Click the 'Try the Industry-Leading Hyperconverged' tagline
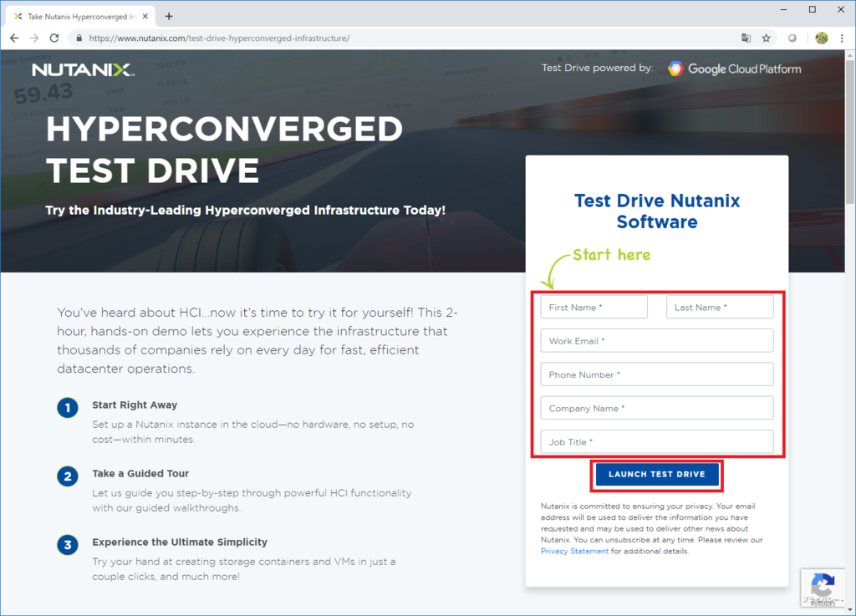This screenshot has height=616, width=856. pos(245,210)
